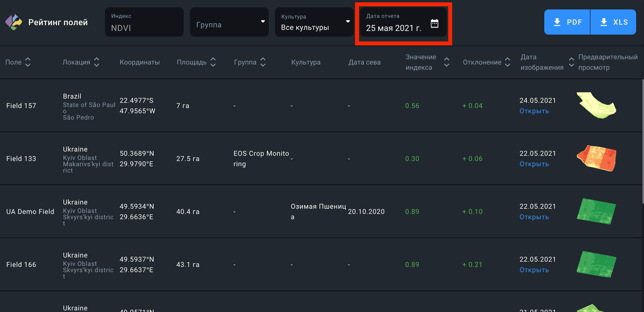Click the EOS Crop Monitoring logo icon
Image resolution: width=644 pixels, height=312 pixels.
(x=14, y=22)
